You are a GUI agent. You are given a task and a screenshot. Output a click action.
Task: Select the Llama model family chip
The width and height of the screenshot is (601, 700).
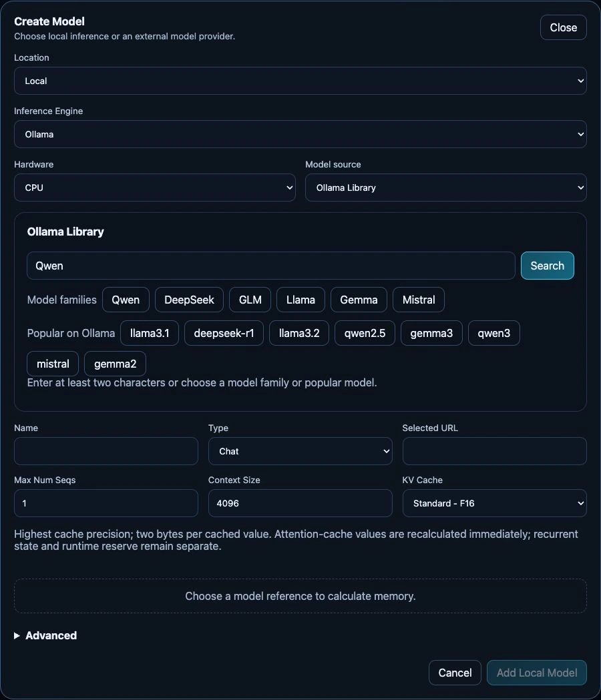click(300, 300)
